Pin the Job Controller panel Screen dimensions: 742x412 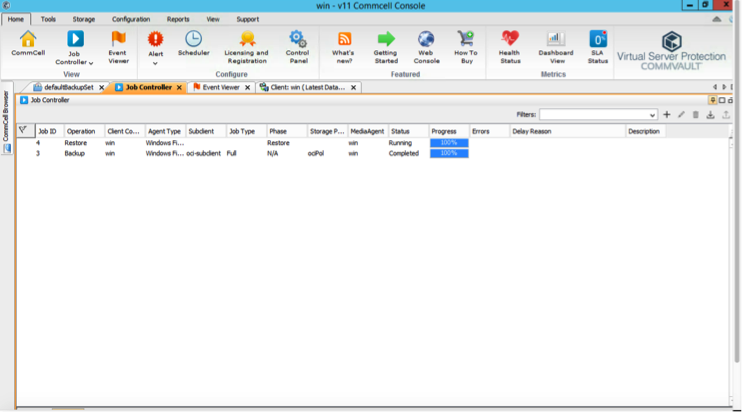click(x=713, y=100)
